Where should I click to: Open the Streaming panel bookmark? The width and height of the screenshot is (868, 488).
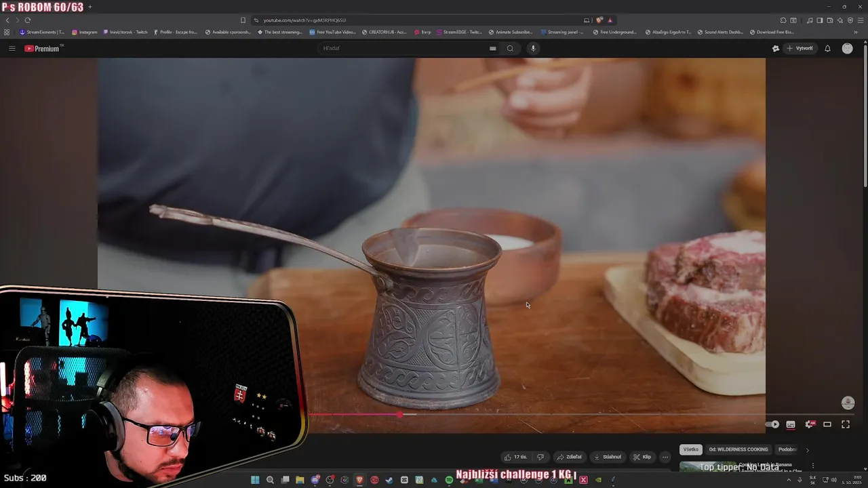(x=562, y=32)
